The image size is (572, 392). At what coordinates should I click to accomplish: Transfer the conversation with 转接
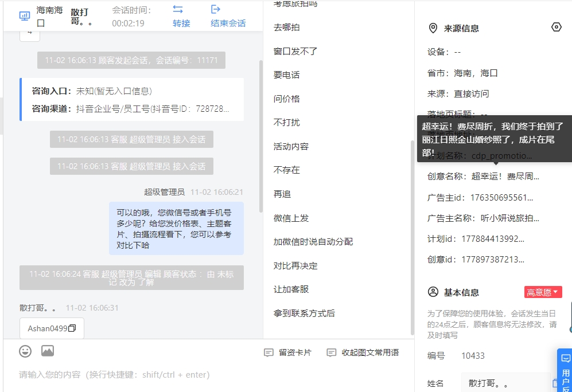[181, 17]
